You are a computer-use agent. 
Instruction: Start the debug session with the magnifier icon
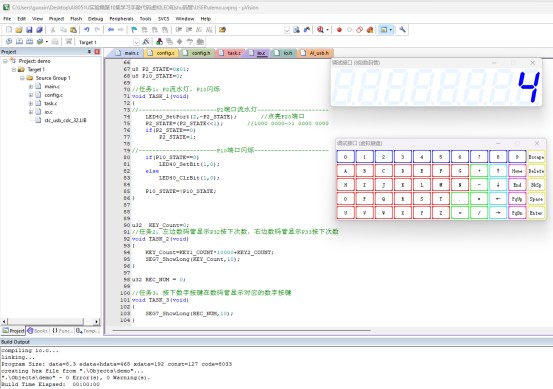(x=320, y=30)
